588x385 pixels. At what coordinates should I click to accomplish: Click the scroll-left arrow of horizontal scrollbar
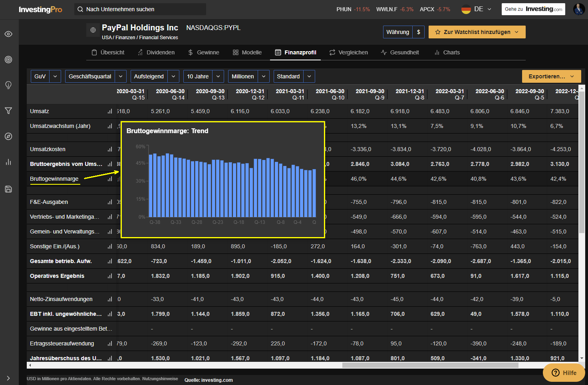click(29, 365)
